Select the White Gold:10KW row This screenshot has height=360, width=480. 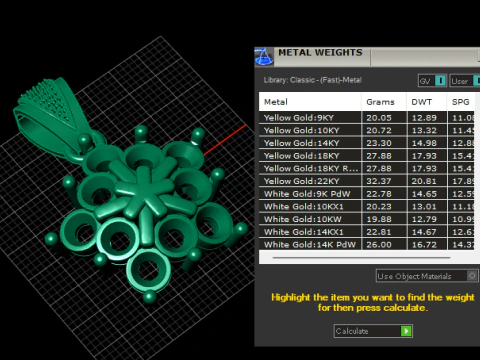367,219
